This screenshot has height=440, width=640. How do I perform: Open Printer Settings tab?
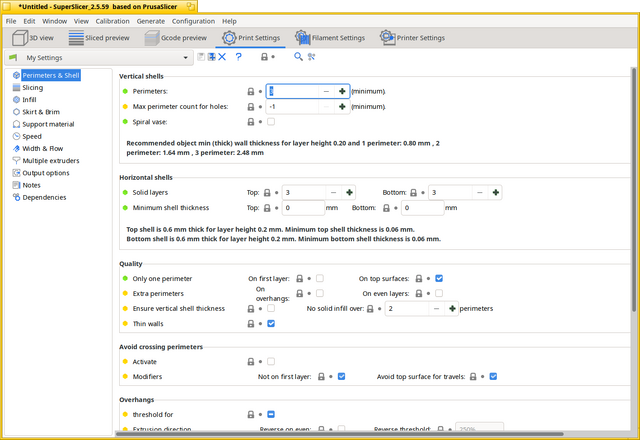pyautogui.click(x=412, y=38)
